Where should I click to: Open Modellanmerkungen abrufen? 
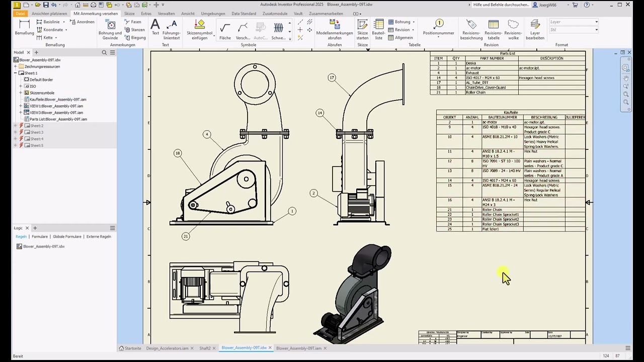click(335, 30)
